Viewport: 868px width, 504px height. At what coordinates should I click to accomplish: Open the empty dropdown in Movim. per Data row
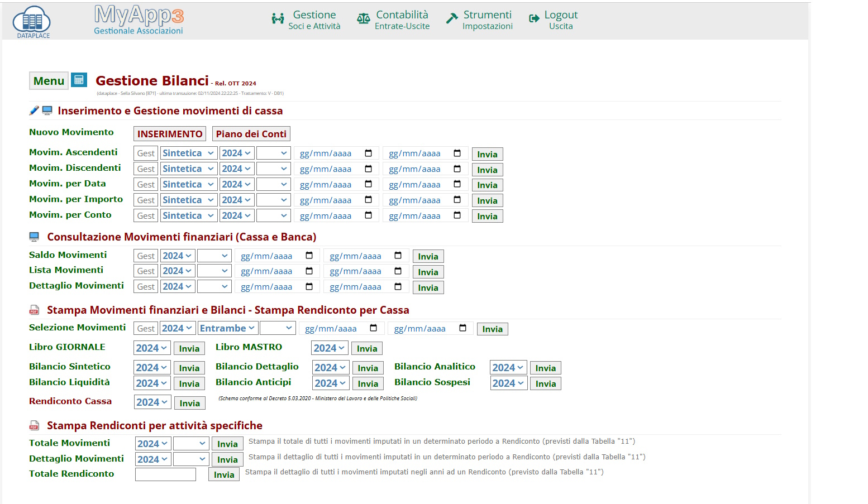click(x=274, y=184)
